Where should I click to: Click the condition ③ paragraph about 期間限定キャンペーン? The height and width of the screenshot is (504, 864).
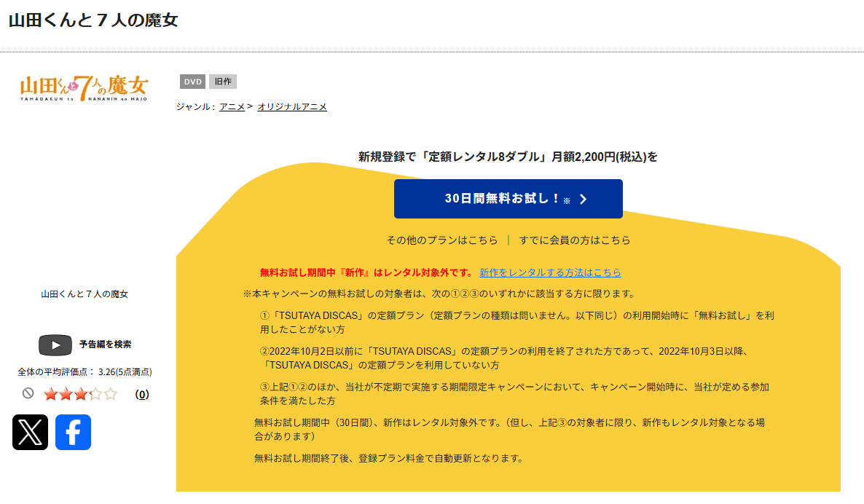pos(514,394)
